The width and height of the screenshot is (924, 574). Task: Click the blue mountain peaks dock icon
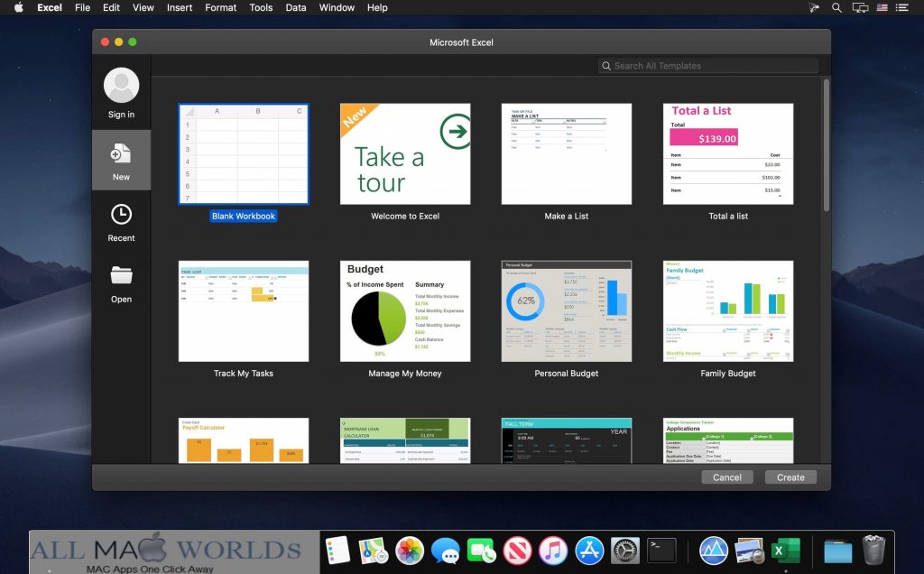[714, 551]
